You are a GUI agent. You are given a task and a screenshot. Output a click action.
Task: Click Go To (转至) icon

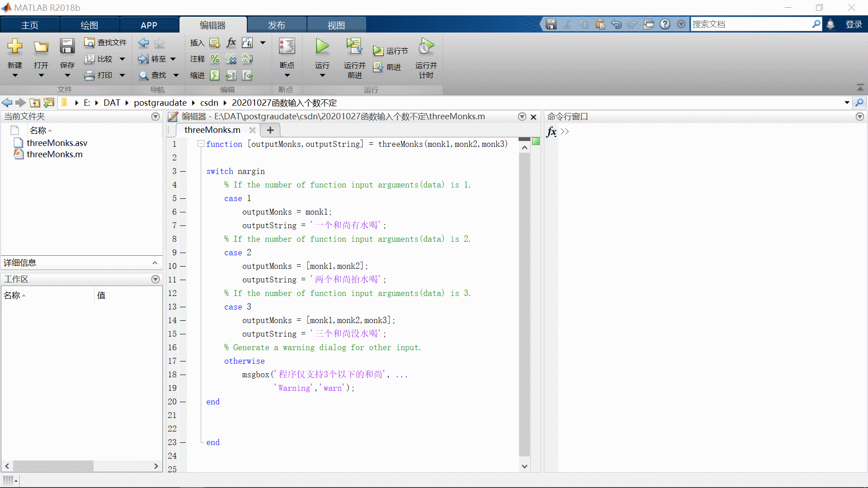pyautogui.click(x=143, y=59)
